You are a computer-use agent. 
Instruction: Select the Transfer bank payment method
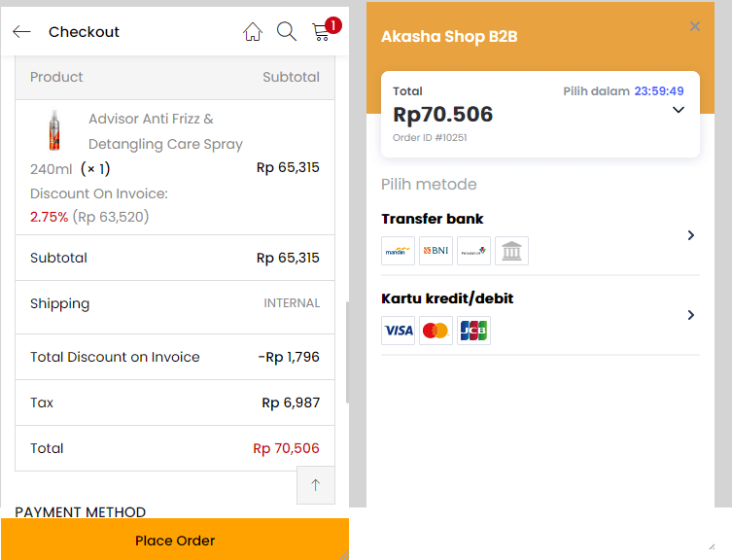[433, 219]
